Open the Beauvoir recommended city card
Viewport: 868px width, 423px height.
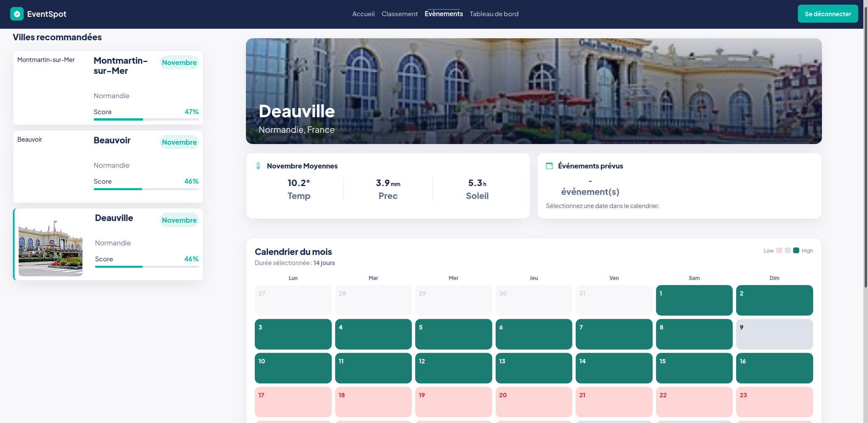(108, 166)
